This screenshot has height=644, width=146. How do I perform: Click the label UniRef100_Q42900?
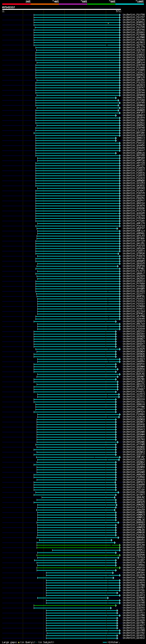click(134, 552)
